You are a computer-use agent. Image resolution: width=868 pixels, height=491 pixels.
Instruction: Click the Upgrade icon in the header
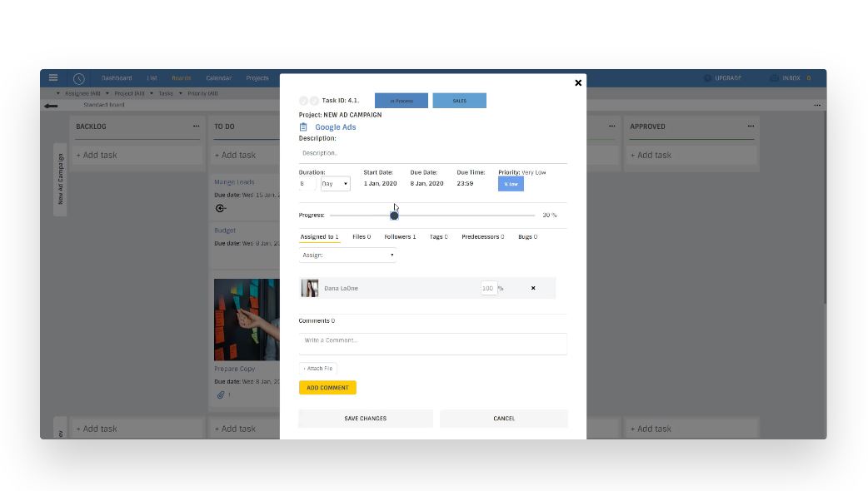[x=707, y=78]
